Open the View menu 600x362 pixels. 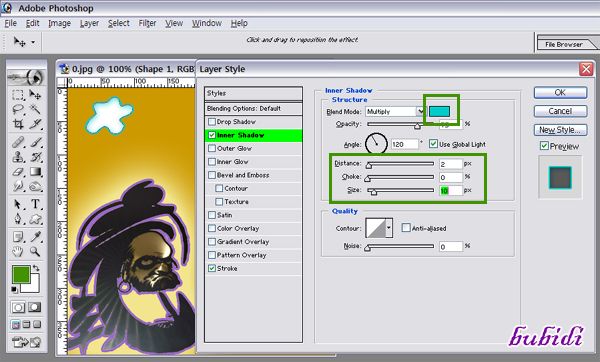tap(174, 23)
